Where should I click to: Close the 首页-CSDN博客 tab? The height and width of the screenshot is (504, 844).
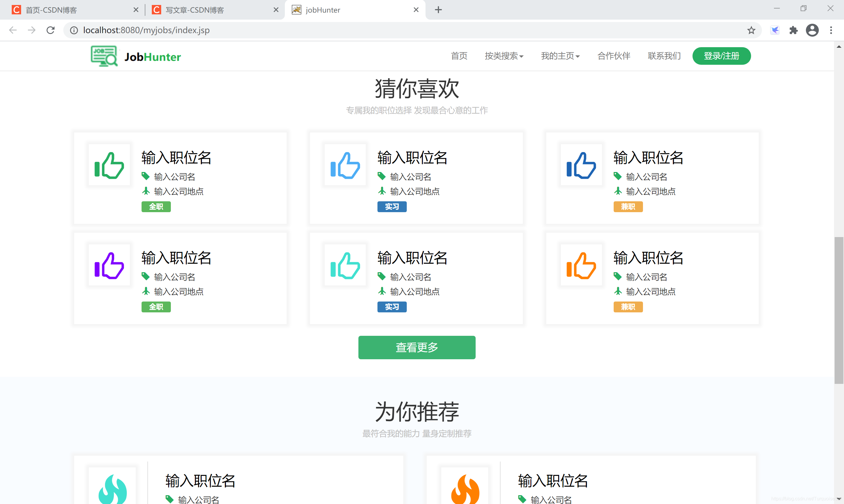coord(136,10)
